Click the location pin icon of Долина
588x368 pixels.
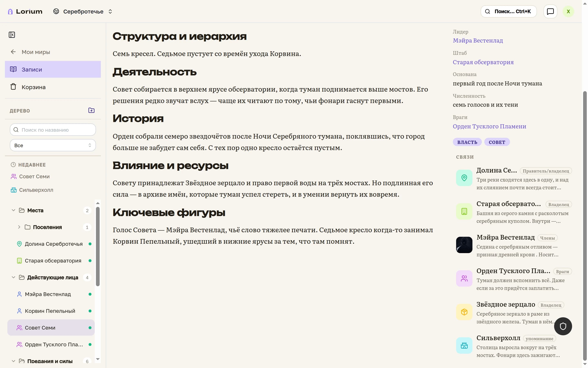coord(464,178)
